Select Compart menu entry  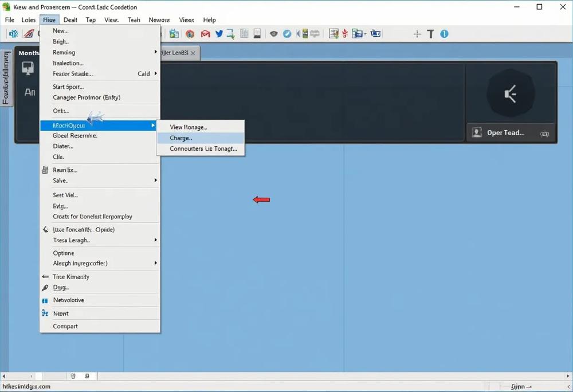(100, 326)
